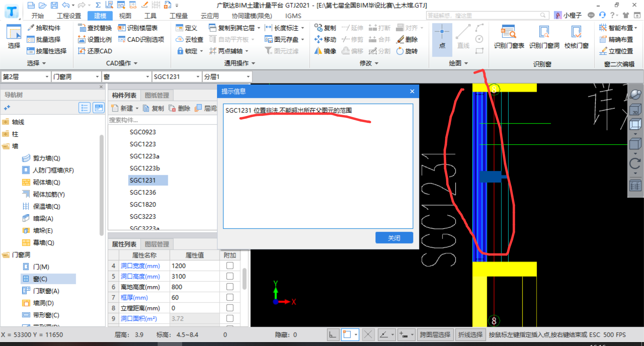Switch to 图层管理 tab
The height and width of the screenshot is (346, 644).
point(157,244)
